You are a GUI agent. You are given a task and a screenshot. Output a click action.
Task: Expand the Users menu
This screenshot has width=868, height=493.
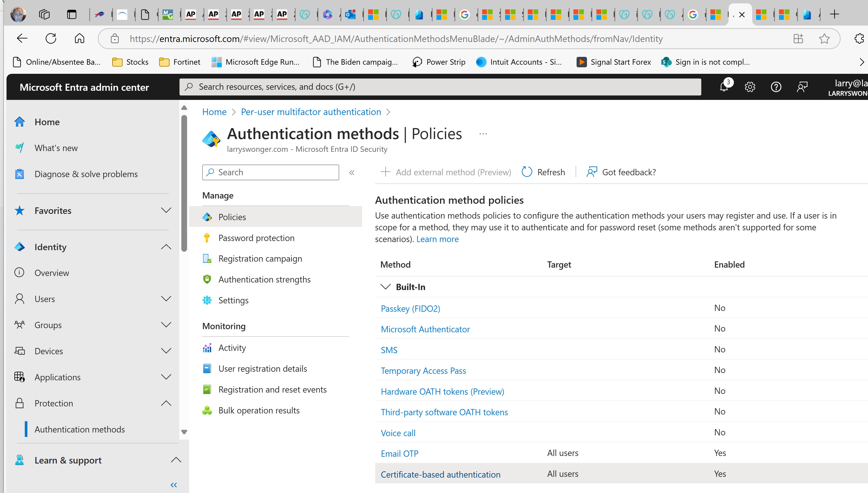[166, 299]
